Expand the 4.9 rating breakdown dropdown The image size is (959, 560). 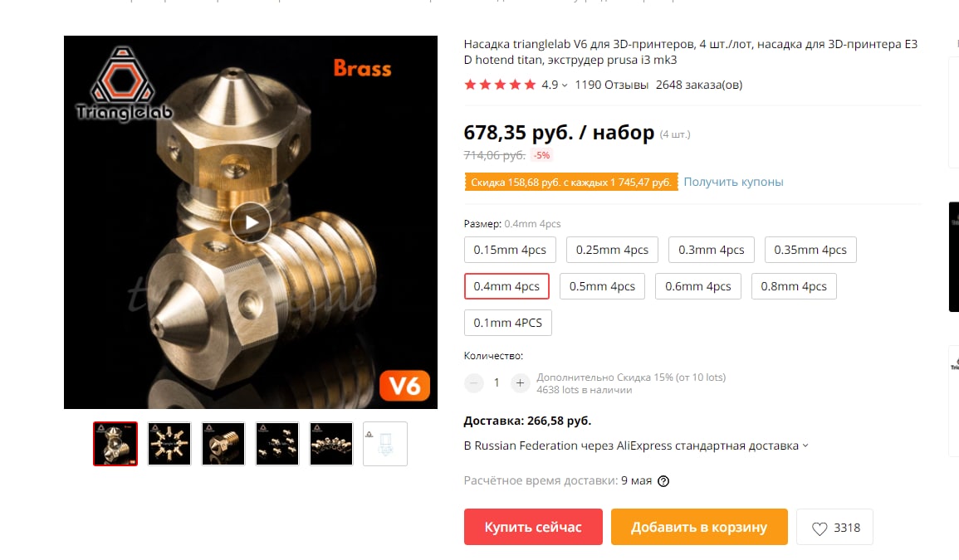pyautogui.click(x=555, y=85)
